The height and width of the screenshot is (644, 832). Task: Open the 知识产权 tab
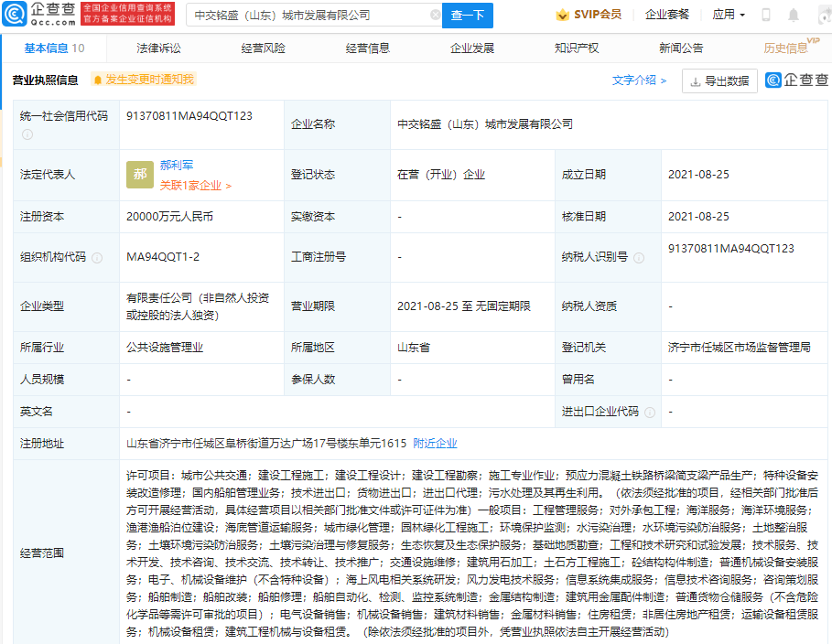(x=577, y=48)
